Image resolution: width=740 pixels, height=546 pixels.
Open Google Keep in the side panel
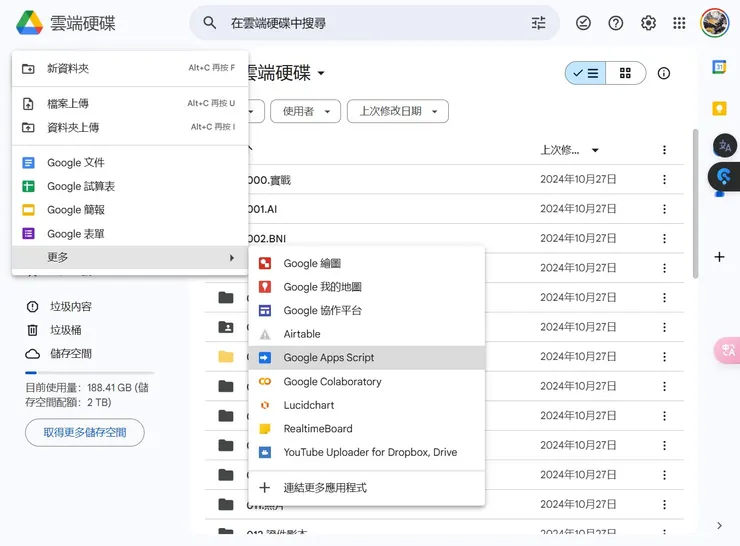pyautogui.click(x=719, y=109)
